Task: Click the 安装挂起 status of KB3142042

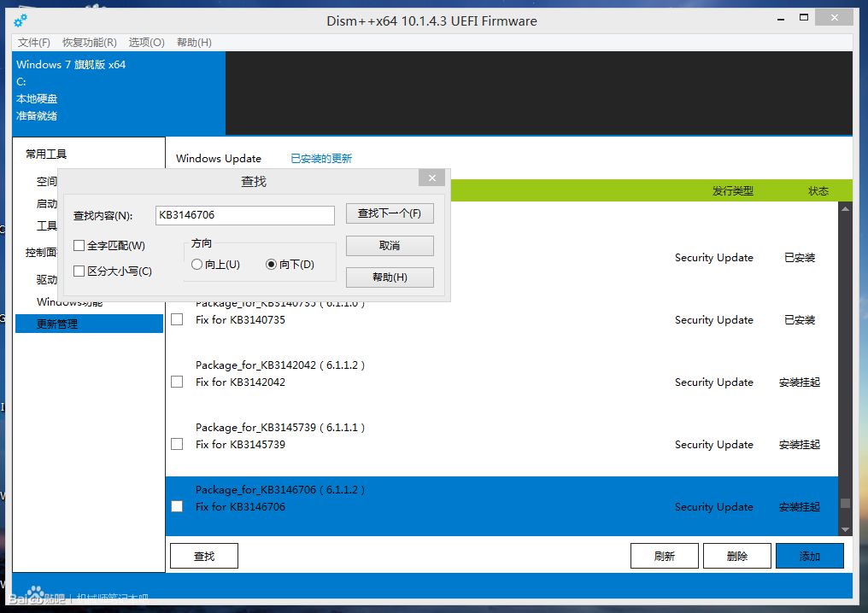Action: tap(800, 382)
